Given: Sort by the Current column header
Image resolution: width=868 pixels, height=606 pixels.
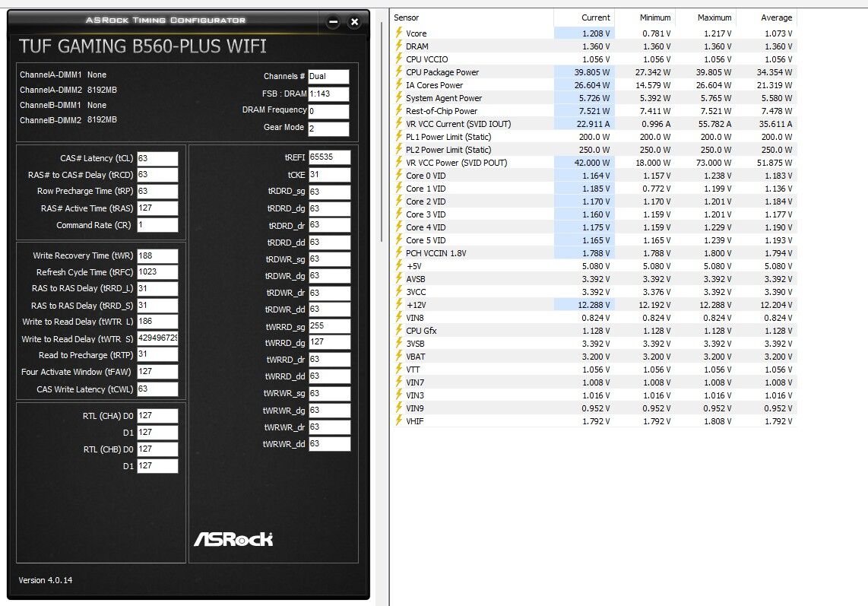Looking at the screenshot, I should click(584, 17).
